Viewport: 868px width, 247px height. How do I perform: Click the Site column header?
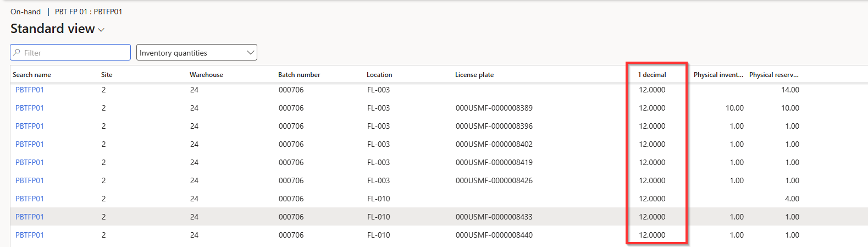(x=107, y=75)
